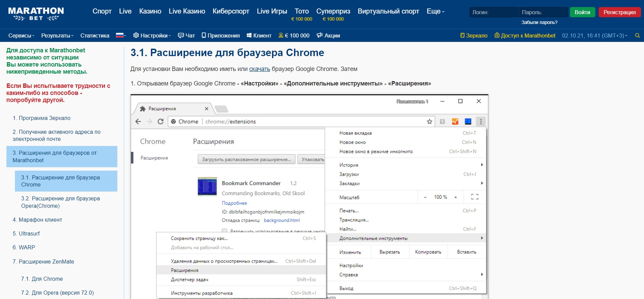Open the Настройки gear dropdown
Image resolution: width=644 pixels, height=299 pixels.
(x=152, y=35)
